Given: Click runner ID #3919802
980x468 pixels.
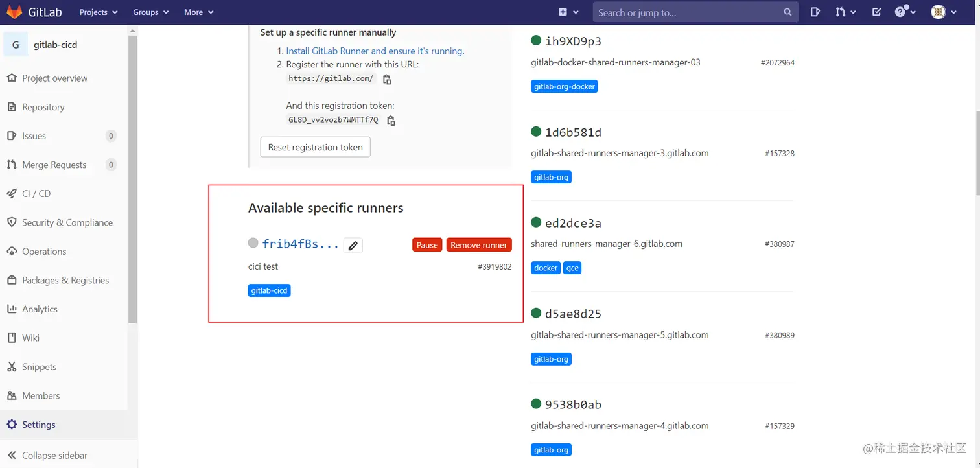Looking at the screenshot, I should (495, 266).
